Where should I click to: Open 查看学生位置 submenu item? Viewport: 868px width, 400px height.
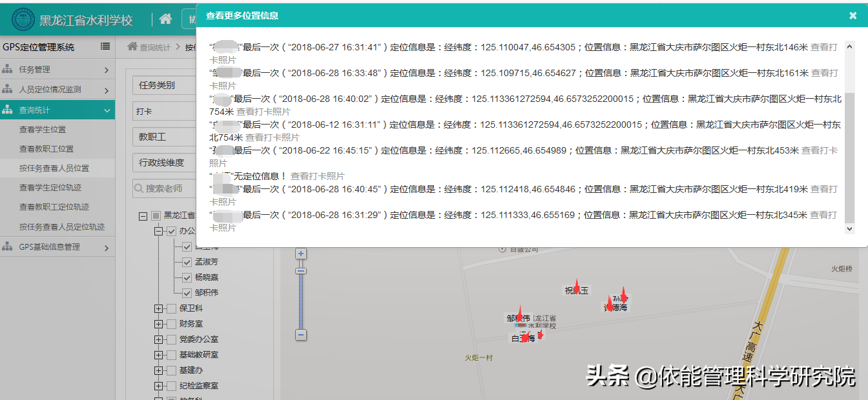click(57, 130)
